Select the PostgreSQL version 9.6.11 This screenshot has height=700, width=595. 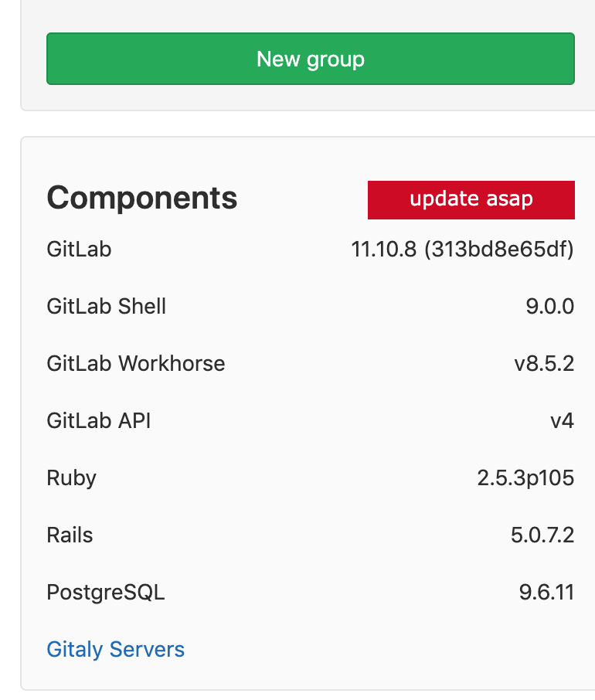click(545, 592)
